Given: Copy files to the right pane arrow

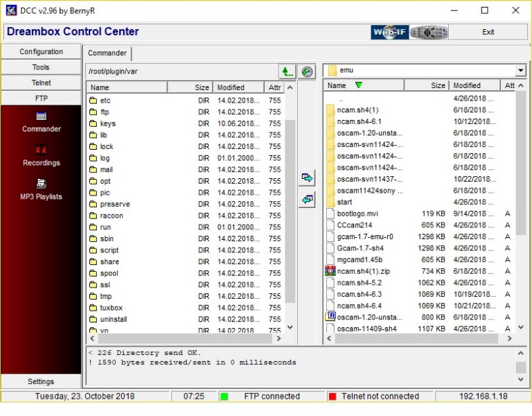Looking at the screenshot, I should (307, 177).
